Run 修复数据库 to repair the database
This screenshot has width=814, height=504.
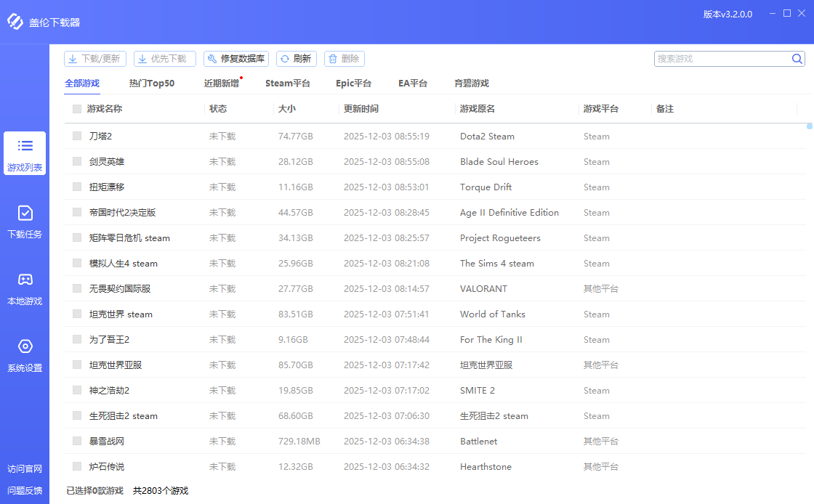[235, 58]
